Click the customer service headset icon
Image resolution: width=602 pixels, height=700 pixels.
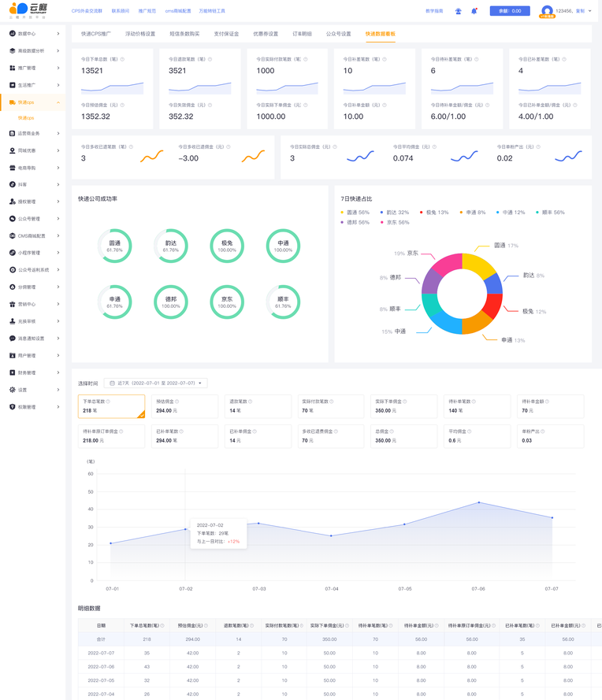coord(459,11)
